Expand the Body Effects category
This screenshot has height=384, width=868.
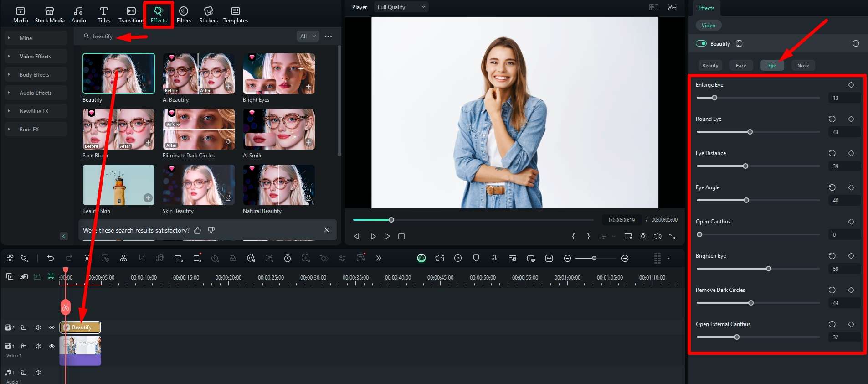click(36, 75)
